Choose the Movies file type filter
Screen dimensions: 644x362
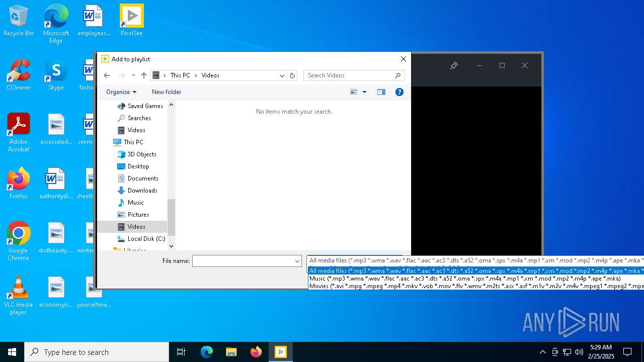[x=476, y=286]
